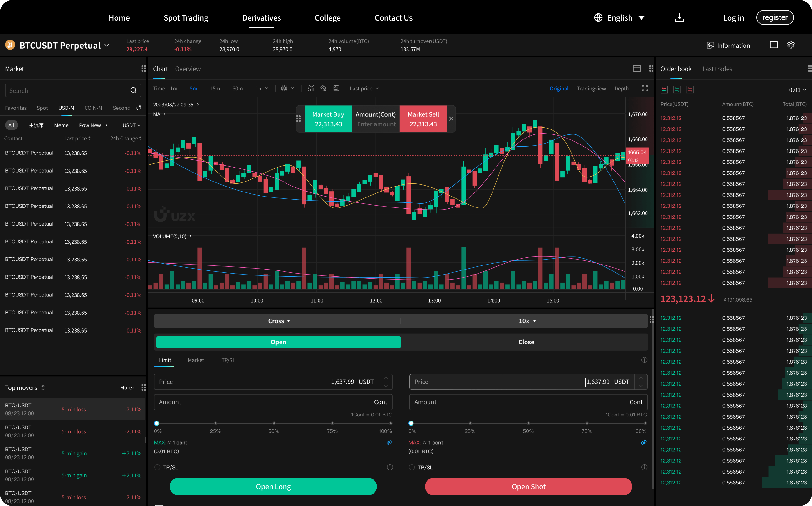812x506 pixels.
Task: Click the layout grid icon beside settings
Action: tap(774, 45)
